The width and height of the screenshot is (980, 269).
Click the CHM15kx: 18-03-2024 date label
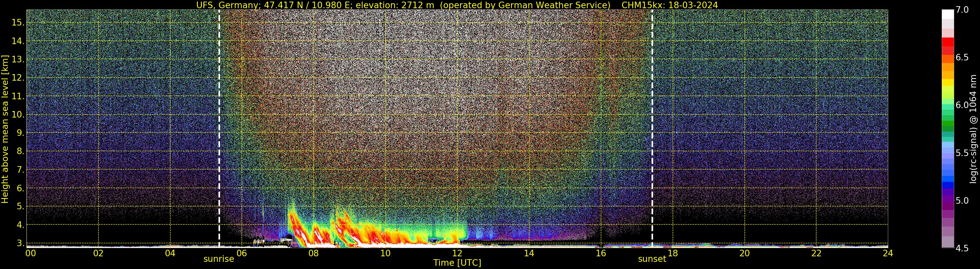[x=669, y=5]
